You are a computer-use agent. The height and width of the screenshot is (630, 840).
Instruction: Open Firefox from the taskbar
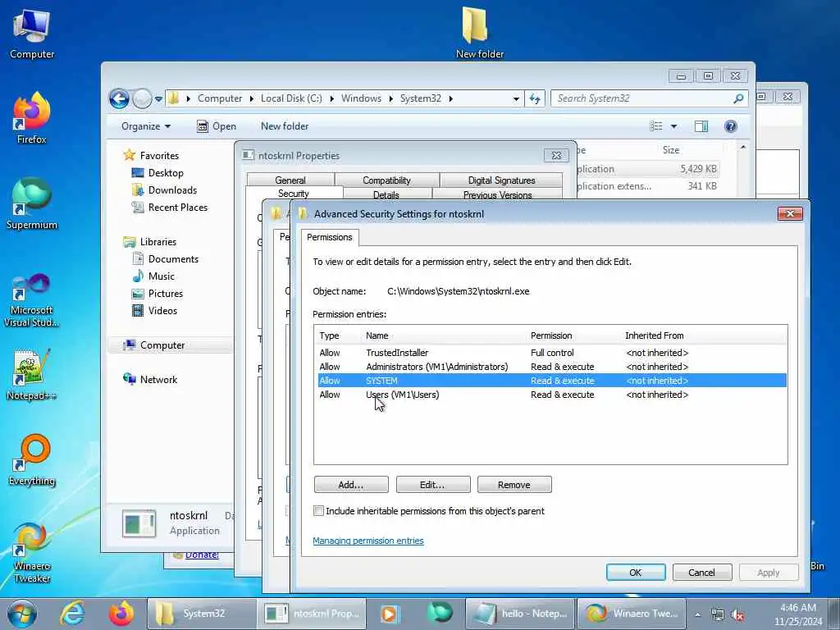click(121, 614)
